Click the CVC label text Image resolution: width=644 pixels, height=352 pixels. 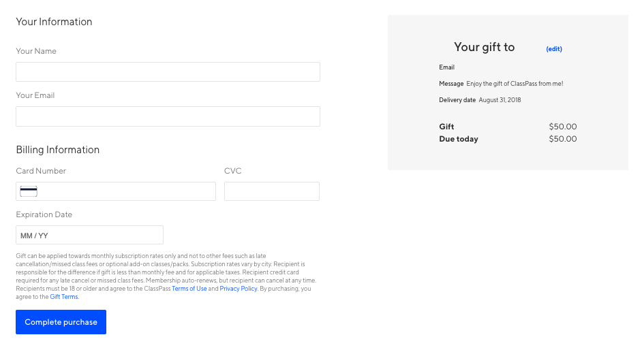coord(233,171)
